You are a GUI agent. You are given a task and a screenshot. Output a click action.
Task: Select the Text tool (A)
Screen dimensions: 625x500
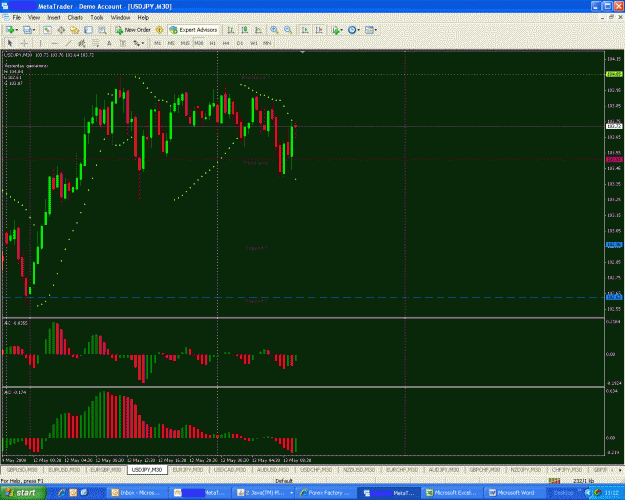click(x=109, y=43)
